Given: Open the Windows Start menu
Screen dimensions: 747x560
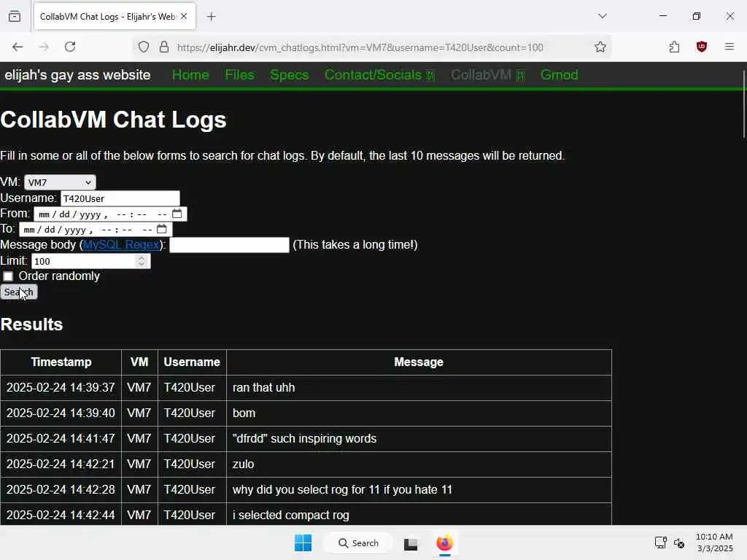Looking at the screenshot, I should pyautogui.click(x=303, y=542).
